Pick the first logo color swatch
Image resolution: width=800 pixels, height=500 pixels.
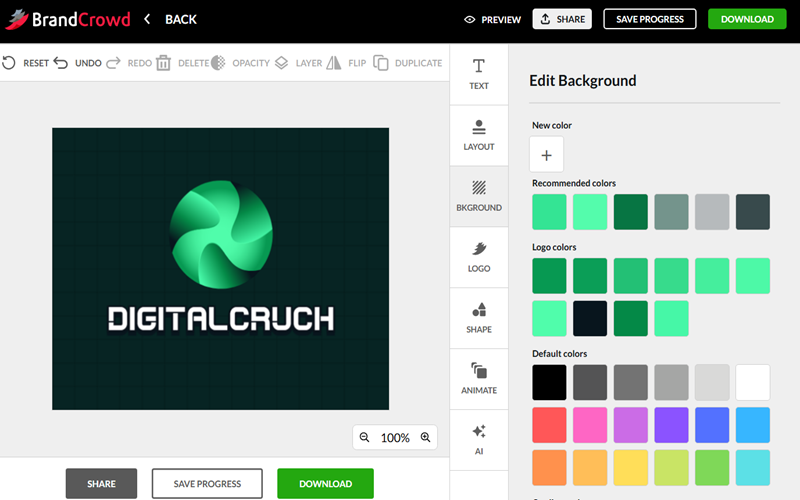pyautogui.click(x=549, y=276)
